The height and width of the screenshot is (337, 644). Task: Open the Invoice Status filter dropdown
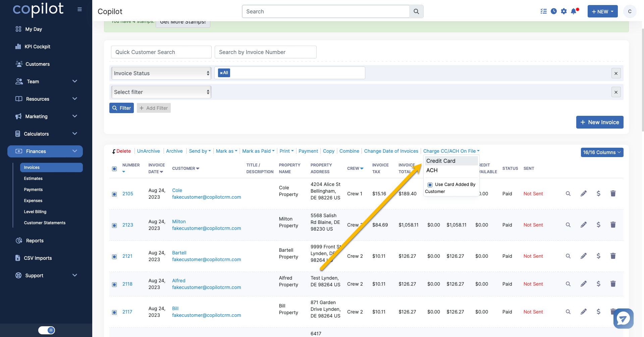(161, 73)
